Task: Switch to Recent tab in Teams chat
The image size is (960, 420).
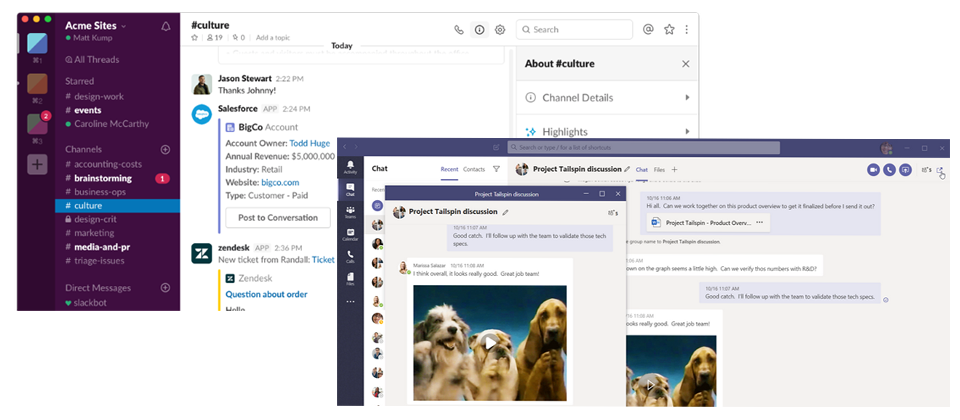Action: (x=449, y=169)
